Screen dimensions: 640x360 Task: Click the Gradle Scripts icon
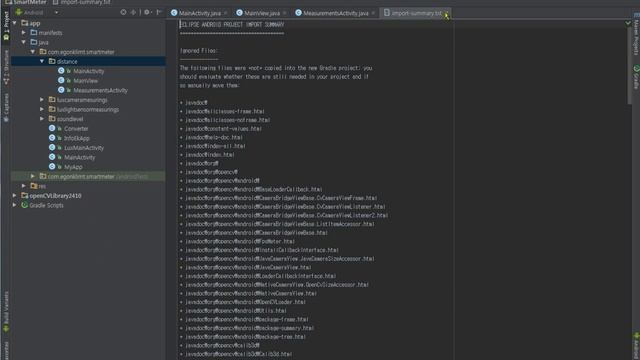pos(25,205)
